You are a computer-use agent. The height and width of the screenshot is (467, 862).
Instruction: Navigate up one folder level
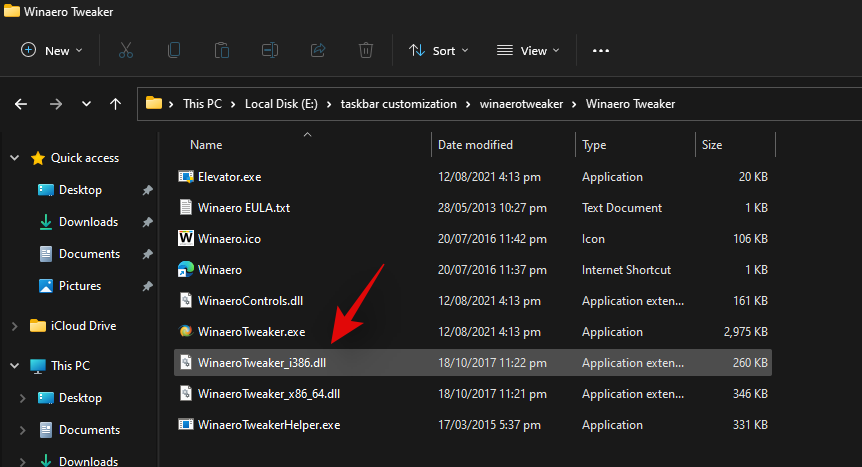coord(116,104)
